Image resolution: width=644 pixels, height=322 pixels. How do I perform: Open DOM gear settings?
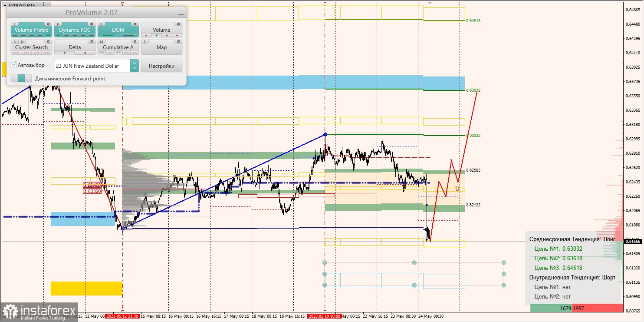(x=135, y=24)
